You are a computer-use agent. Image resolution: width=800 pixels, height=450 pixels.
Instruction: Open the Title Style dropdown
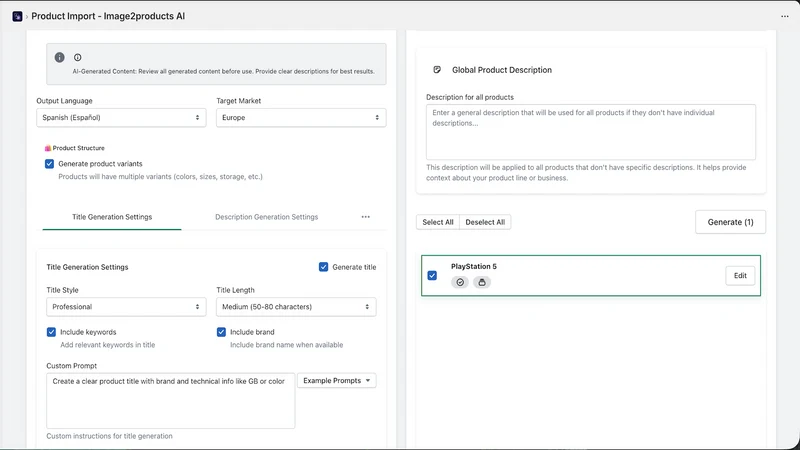coord(126,307)
